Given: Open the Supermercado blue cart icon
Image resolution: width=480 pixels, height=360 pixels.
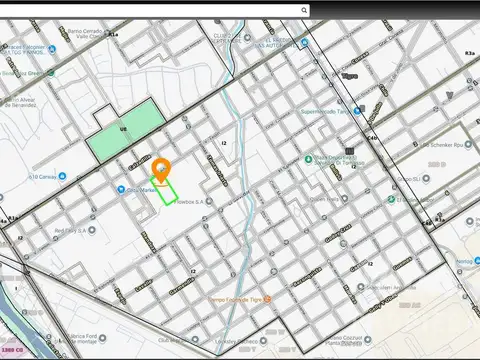Looking at the screenshot, I should click(x=357, y=111).
